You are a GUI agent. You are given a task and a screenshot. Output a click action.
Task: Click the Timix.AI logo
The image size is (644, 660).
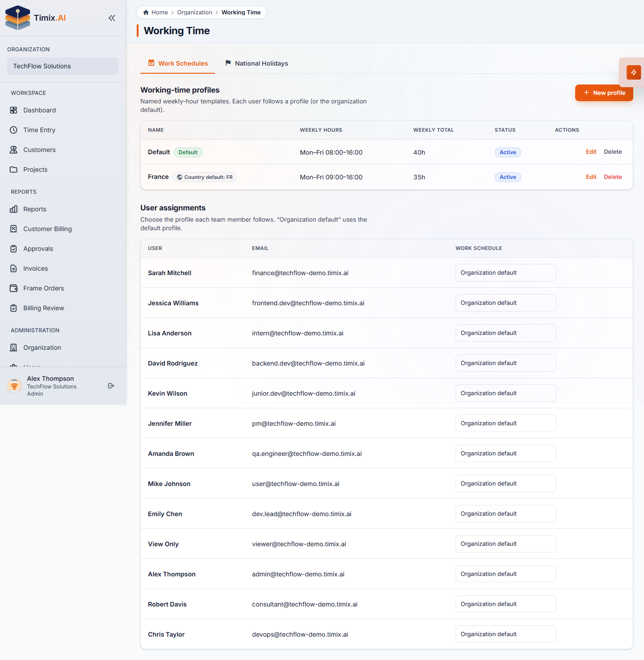tap(36, 18)
